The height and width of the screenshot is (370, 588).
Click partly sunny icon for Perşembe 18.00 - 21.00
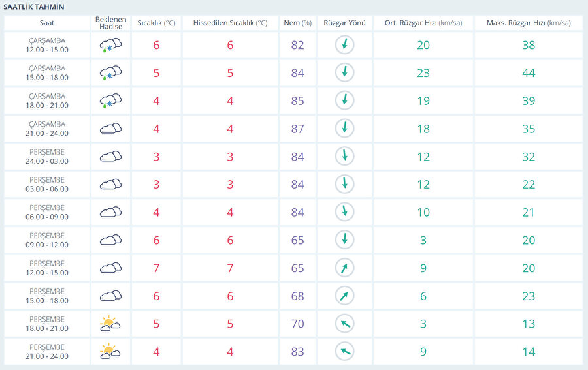click(x=110, y=324)
